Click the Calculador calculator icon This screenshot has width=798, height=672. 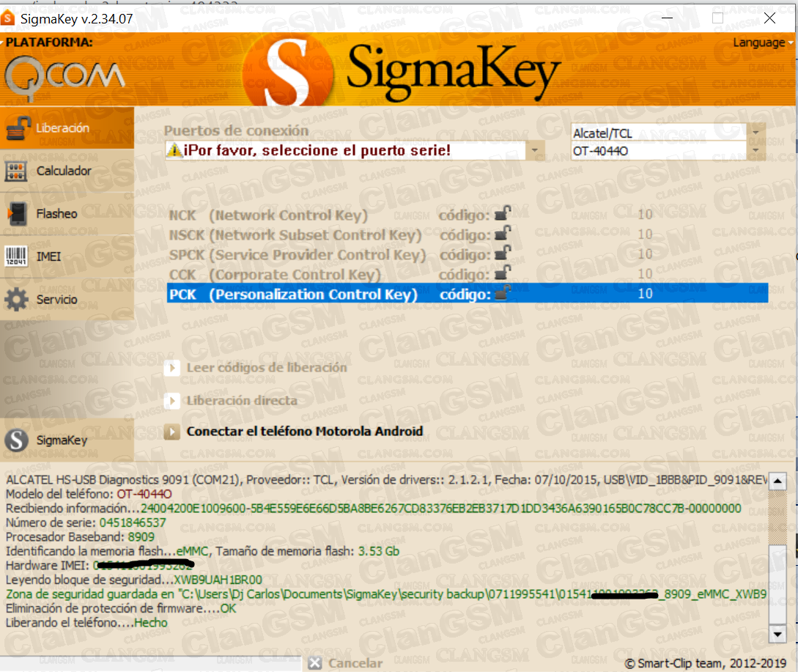(16, 171)
